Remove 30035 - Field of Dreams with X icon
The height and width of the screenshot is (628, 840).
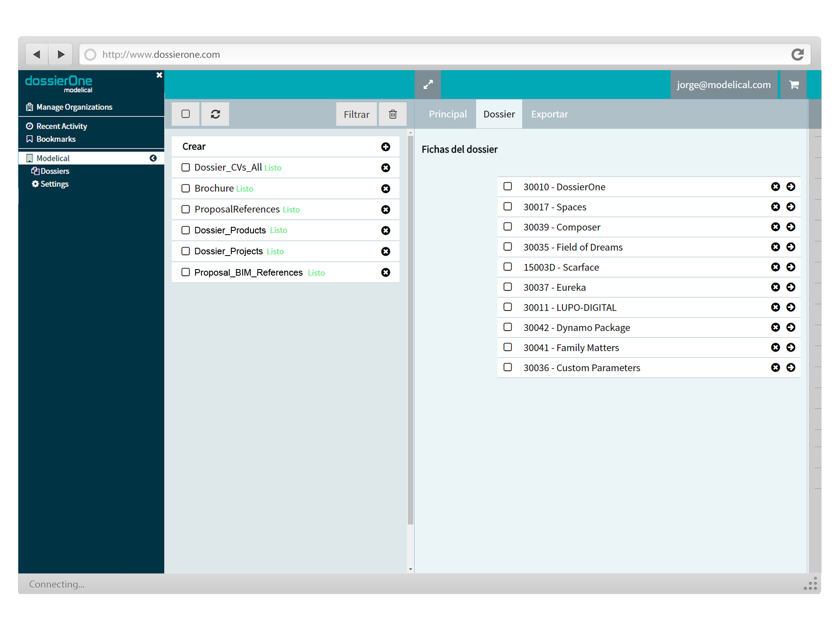point(775,247)
